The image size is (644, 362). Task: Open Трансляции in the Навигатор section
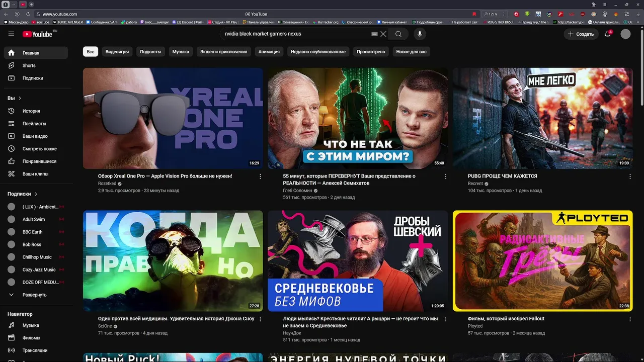click(36, 350)
